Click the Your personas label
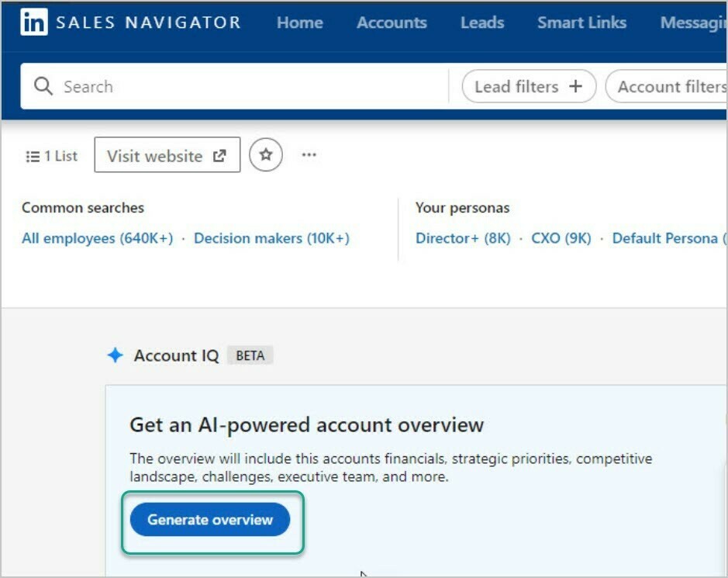This screenshot has height=578, width=728. [x=462, y=208]
